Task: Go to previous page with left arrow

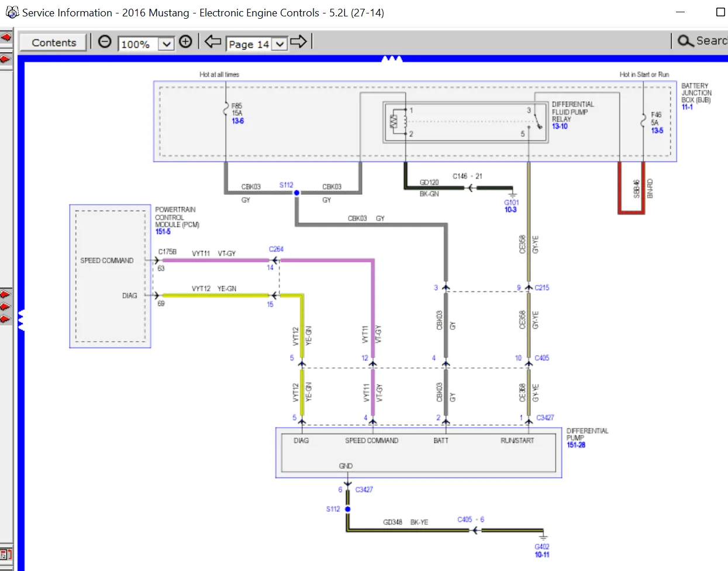Action: [213, 42]
